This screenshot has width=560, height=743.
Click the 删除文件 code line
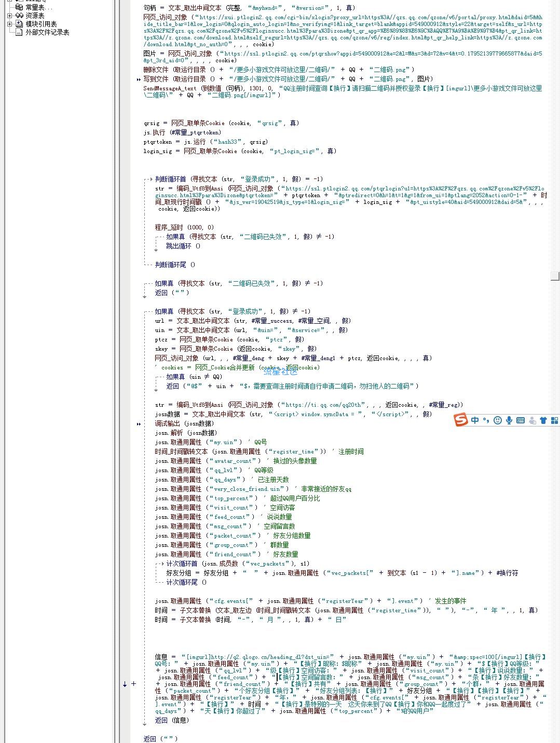pyautogui.click(x=279, y=70)
